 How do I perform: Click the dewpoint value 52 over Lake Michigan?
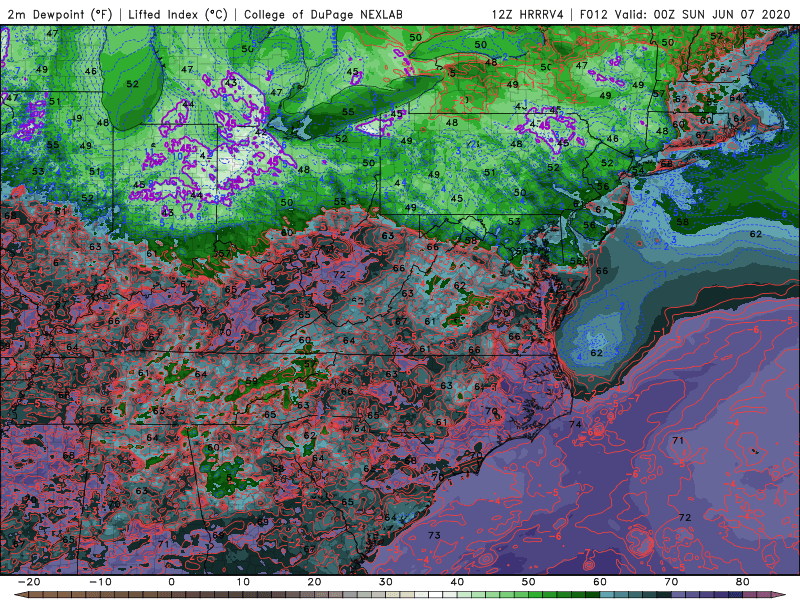[132, 84]
